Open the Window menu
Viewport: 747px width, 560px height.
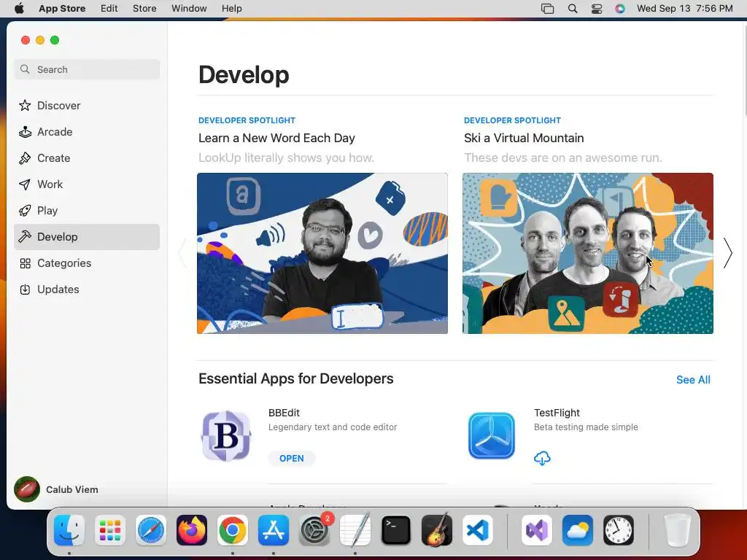(x=189, y=9)
